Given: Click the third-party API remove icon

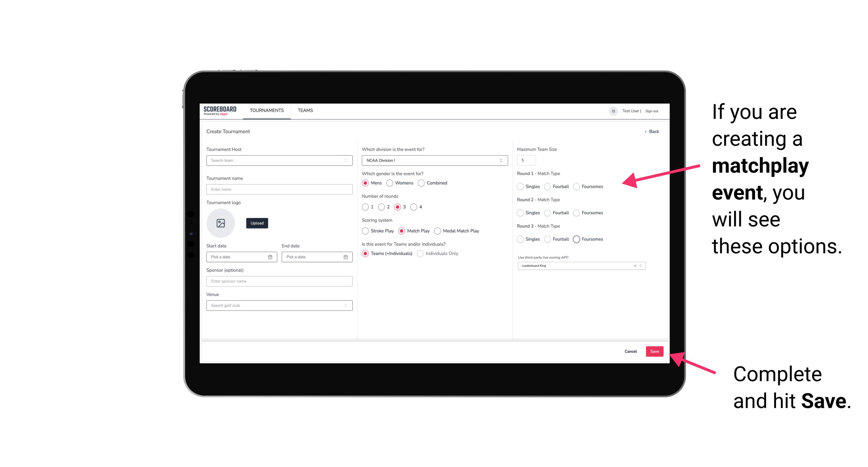Looking at the screenshot, I should coord(635,266).
